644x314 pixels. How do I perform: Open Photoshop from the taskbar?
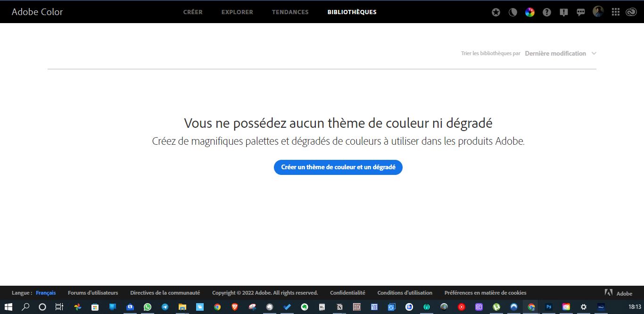click(549, 306)
